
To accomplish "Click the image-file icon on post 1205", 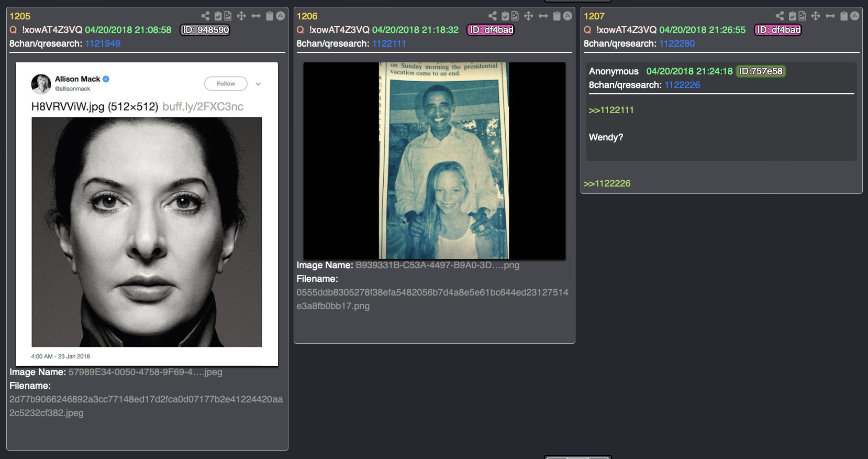I will (228, 16).
